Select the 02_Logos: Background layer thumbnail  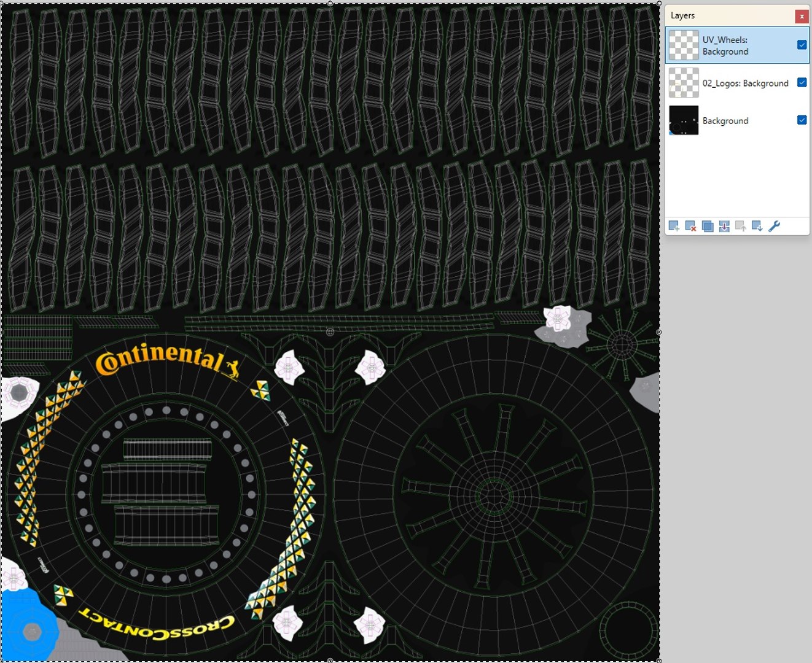click(x=684, y=83)
